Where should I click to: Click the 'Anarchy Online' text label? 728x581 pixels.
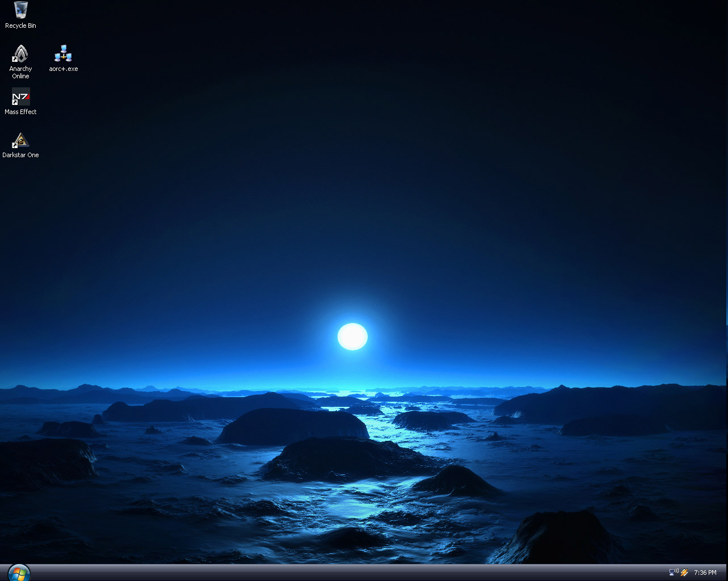[20, 72]
